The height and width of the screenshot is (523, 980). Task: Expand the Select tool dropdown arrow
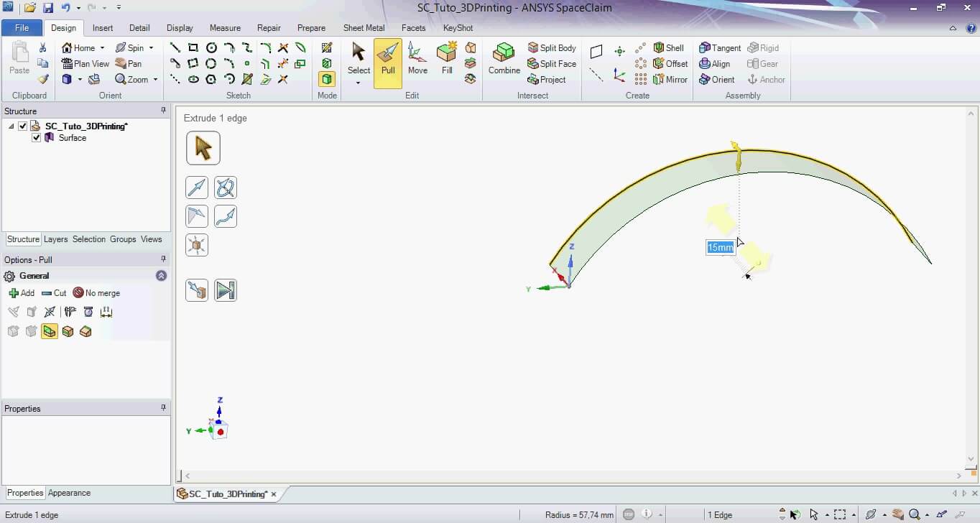click(x=358, y=83)
